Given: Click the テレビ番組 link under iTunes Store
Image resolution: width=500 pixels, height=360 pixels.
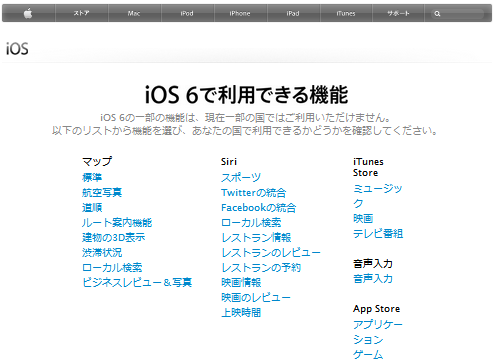Looking at the screenshot, I should [378, 234].
